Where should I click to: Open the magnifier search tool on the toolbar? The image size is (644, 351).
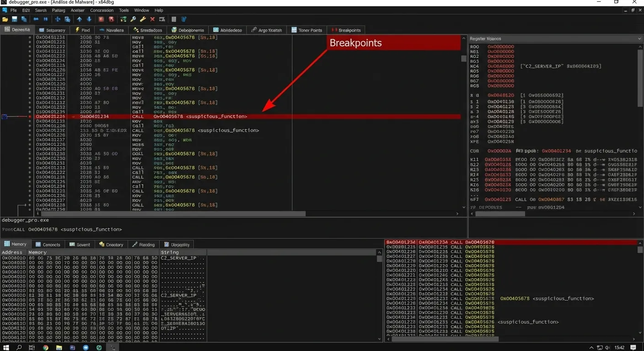click(x=133, y=19)
